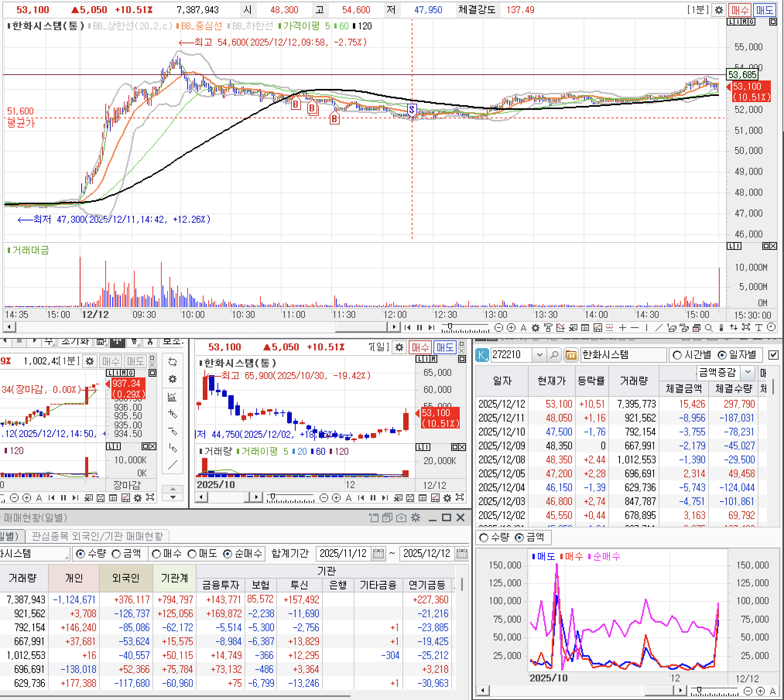Click the 체결금액 column header
Screen dimensions: 784x700
pos(684,388)
